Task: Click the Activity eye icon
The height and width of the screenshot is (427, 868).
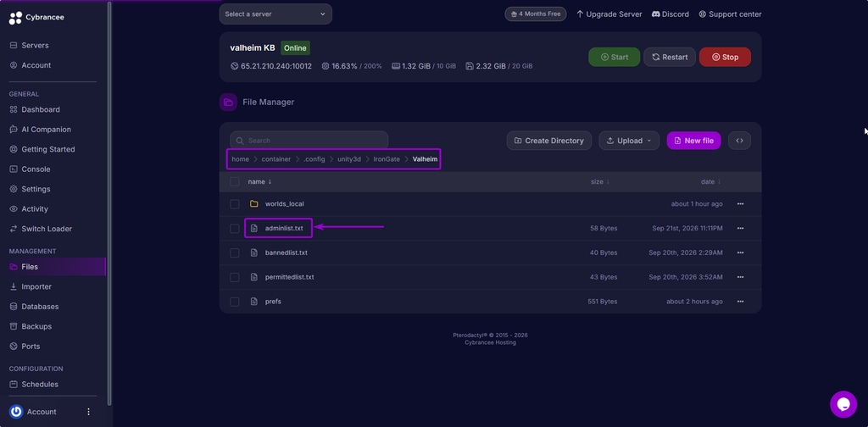Action: pos(14,209)
